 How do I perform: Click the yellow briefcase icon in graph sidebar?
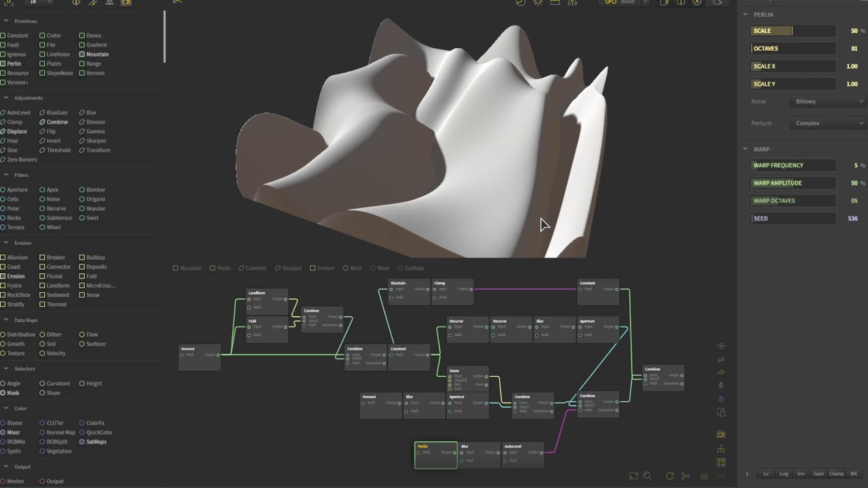tap(721, 434)
